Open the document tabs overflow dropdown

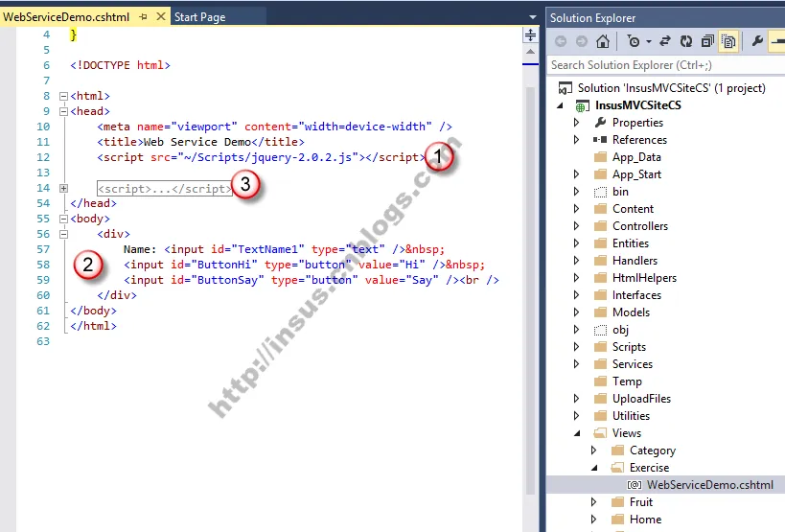533,17
